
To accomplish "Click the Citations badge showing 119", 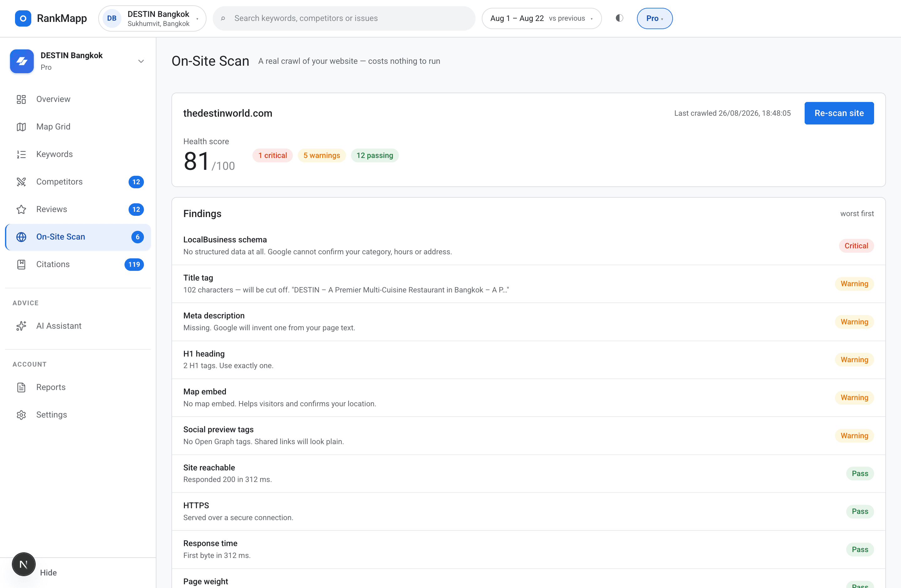I will tap(134, 265).
